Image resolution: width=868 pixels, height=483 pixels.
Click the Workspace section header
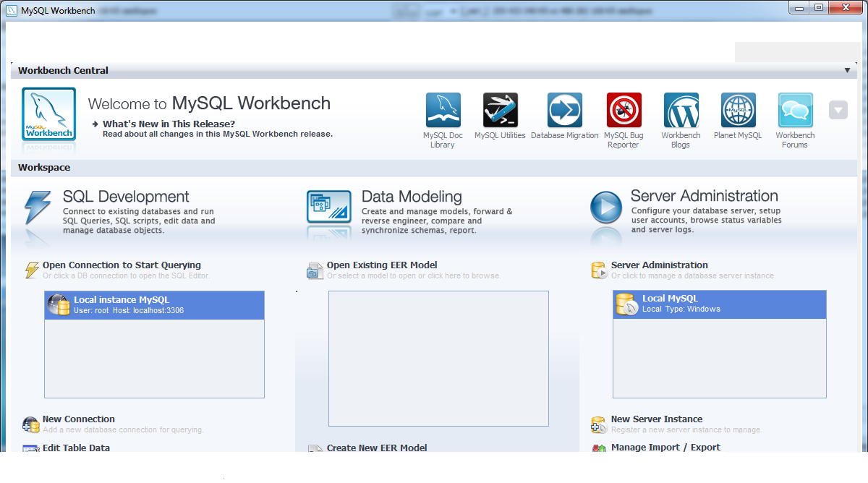click(x=44, y=168)
